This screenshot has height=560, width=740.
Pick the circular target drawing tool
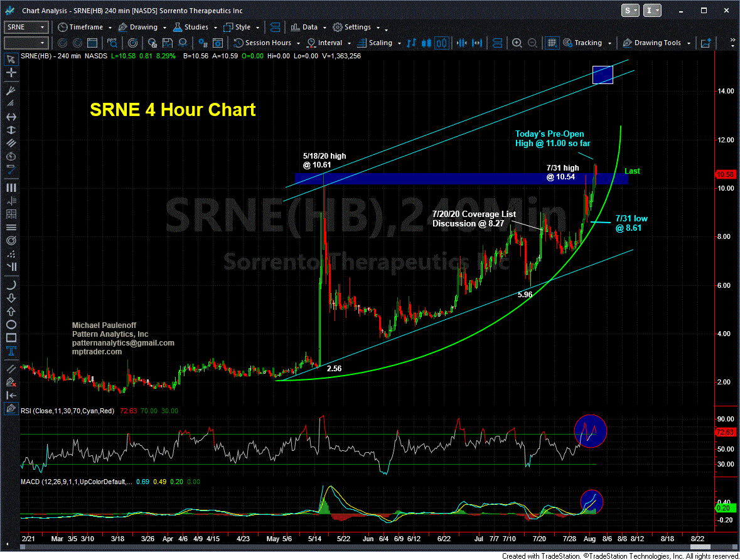(11, 240)
